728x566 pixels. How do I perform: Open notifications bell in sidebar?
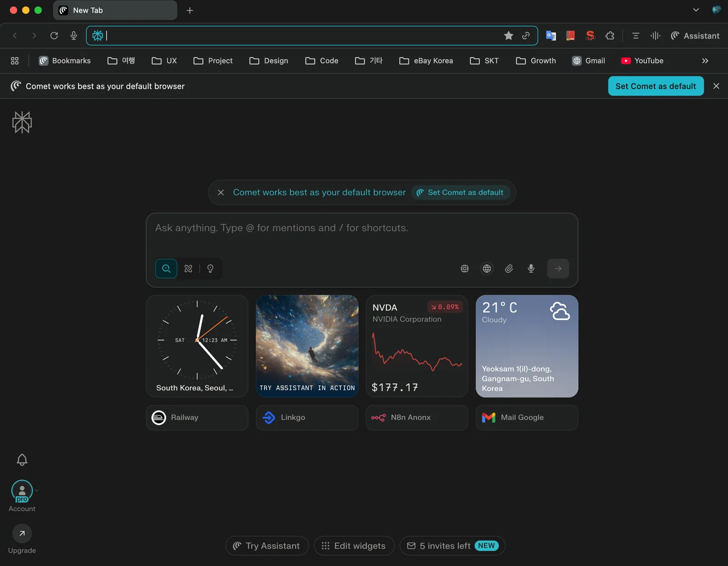22,460
